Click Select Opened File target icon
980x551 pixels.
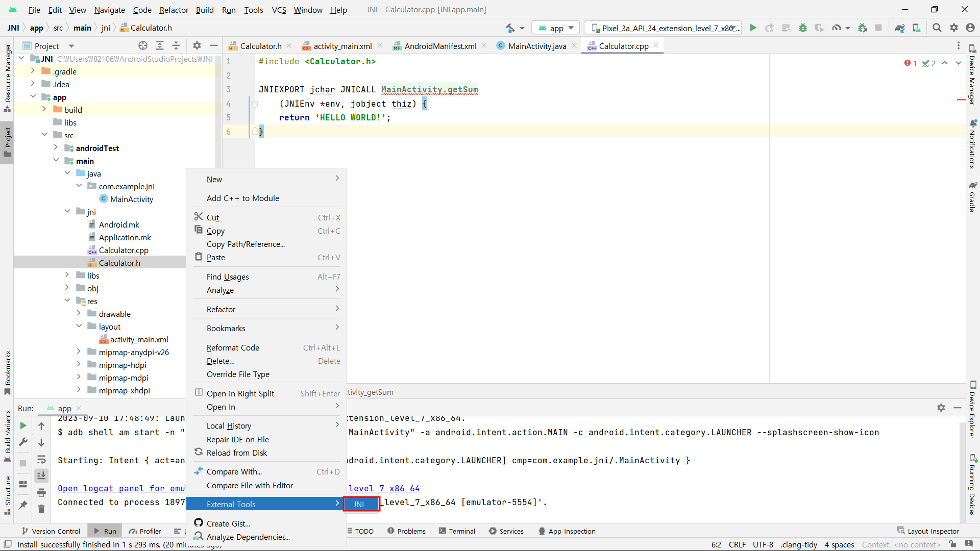[x=143, y=45]
